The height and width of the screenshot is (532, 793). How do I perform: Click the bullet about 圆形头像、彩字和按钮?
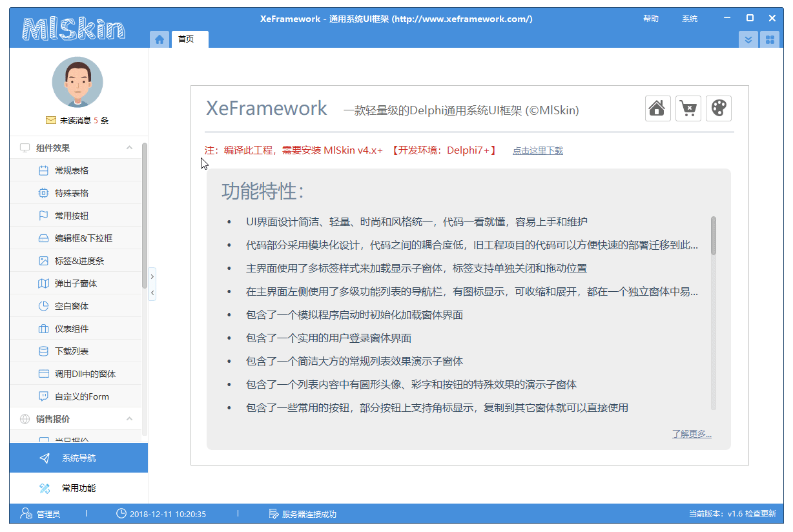[x=411, y=385]
